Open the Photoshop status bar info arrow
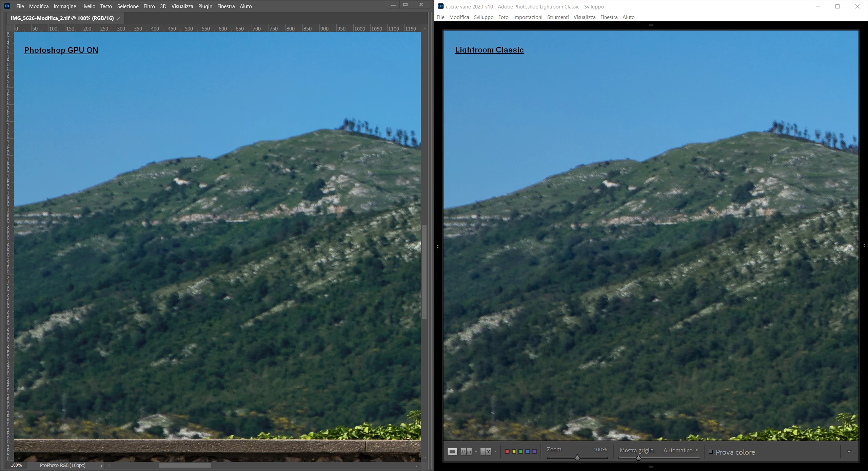 (x=101, y=466)
